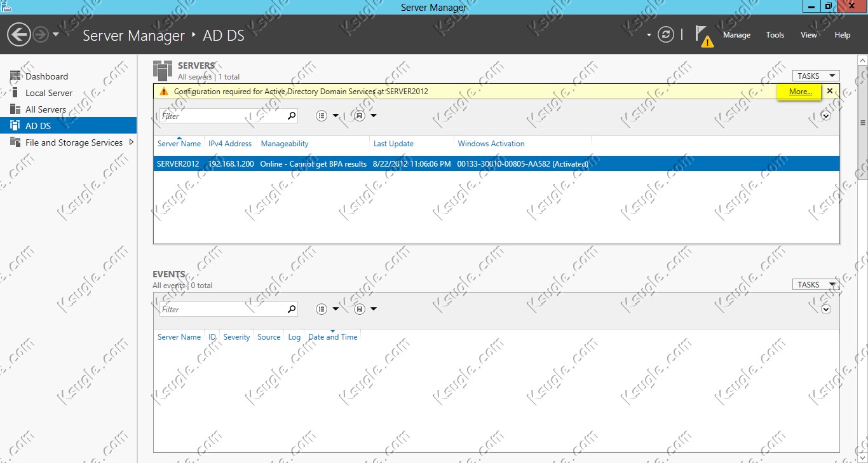Minimize the Server Manager window

(x=811, y=6)
